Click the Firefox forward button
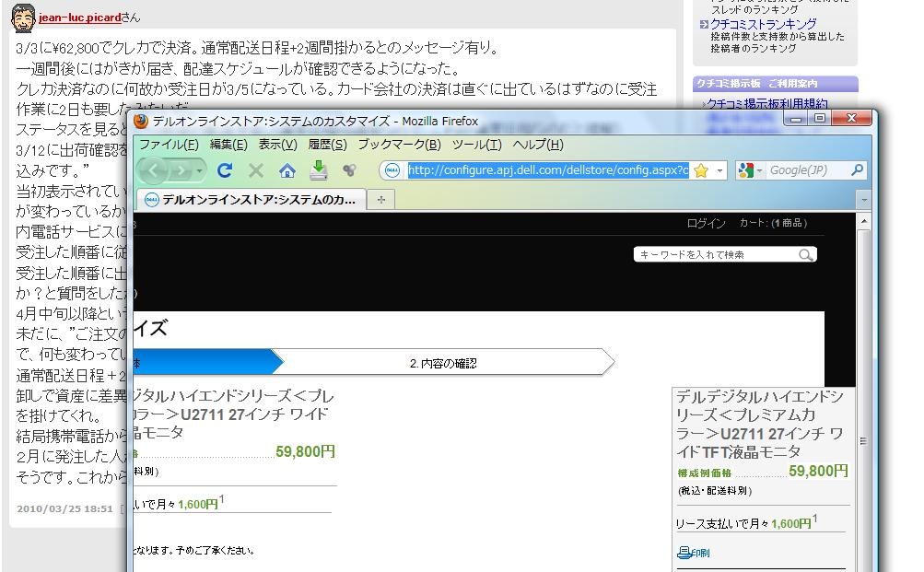 (181, 170)
